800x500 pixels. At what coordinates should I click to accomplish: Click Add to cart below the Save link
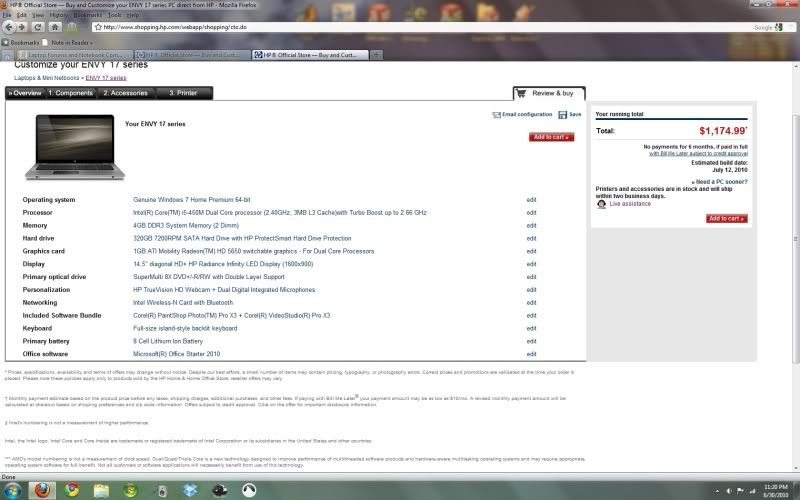552,137
